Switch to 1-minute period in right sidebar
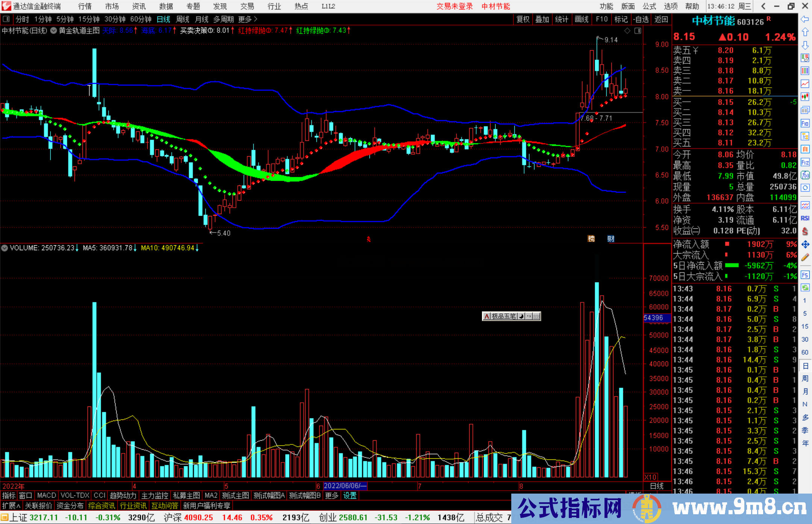 pos(804,301)
